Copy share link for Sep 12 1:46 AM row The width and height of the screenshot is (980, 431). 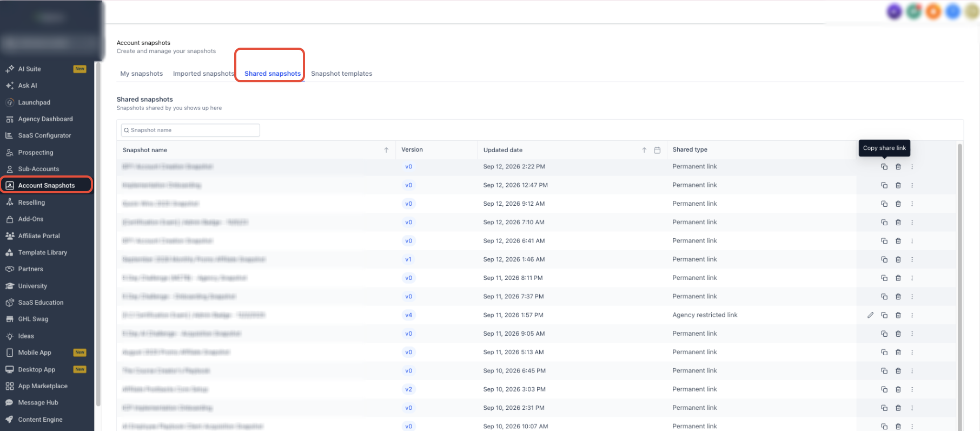coord(884,259)
